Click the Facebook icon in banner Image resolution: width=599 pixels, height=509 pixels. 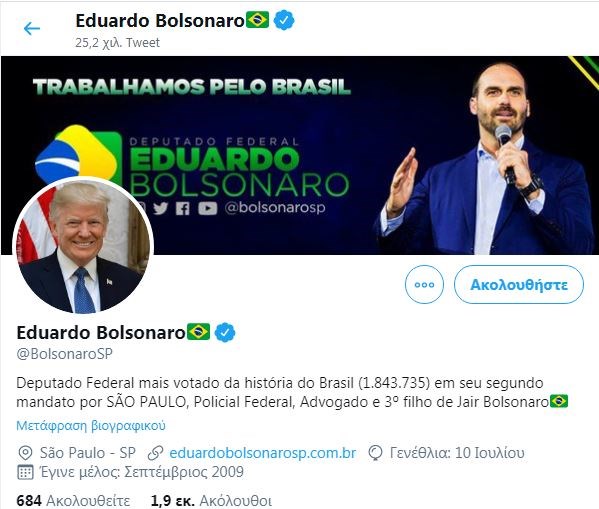(183, 209)
